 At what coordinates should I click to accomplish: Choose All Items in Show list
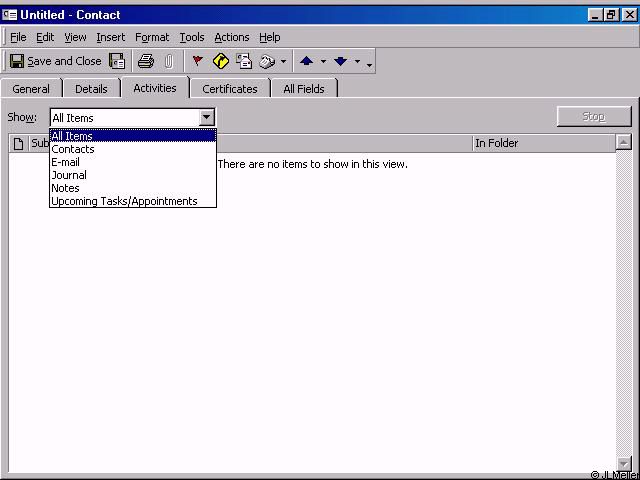click(133, 136)
